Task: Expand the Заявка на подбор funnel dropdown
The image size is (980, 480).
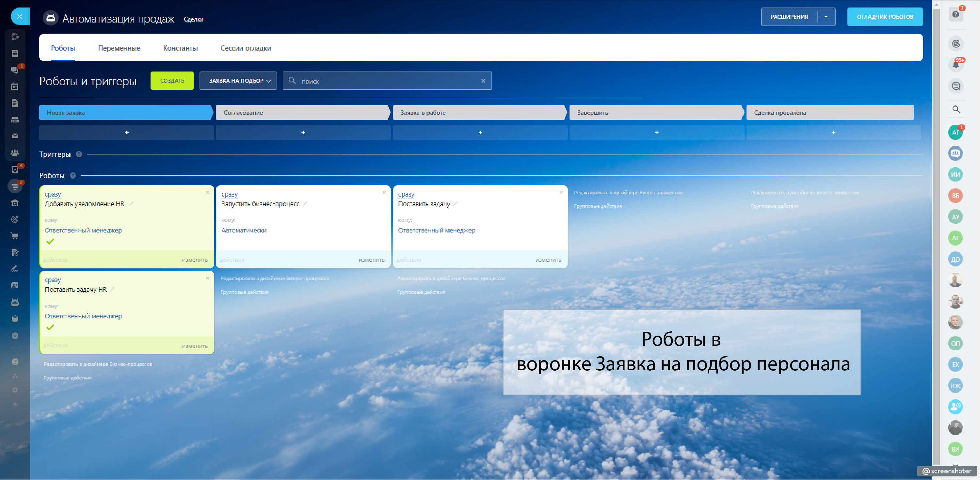Action: (238, 81)
